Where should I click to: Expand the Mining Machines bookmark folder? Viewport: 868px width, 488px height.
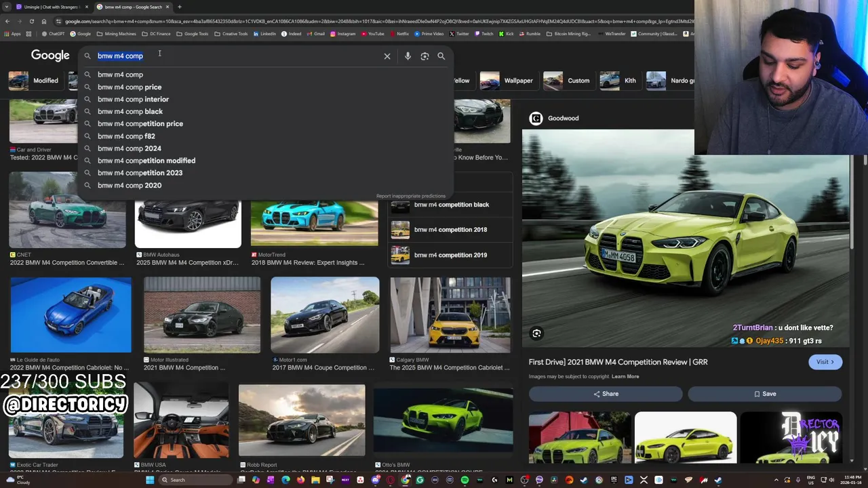point(117,34)
